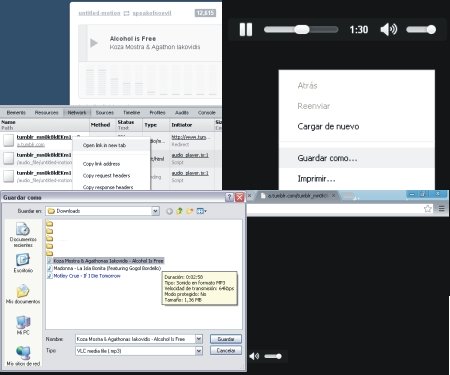Switch to the Sources DevTools tab
The height and width of the screenshot is (375, 450).
point(105,113)
